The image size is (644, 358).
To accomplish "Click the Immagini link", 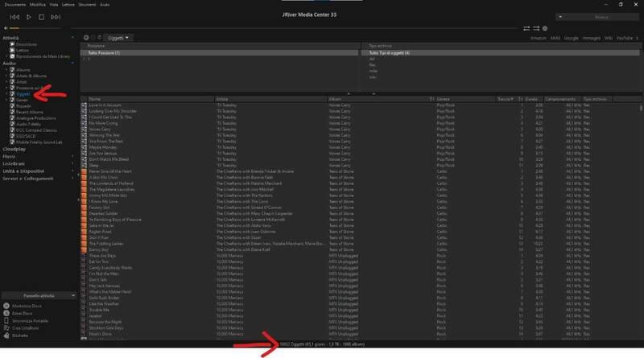I will point(592,38).
